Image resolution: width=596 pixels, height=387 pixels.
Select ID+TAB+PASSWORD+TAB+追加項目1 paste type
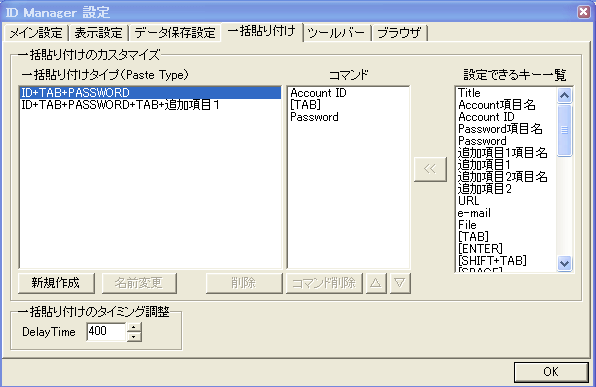pos(150,105)
